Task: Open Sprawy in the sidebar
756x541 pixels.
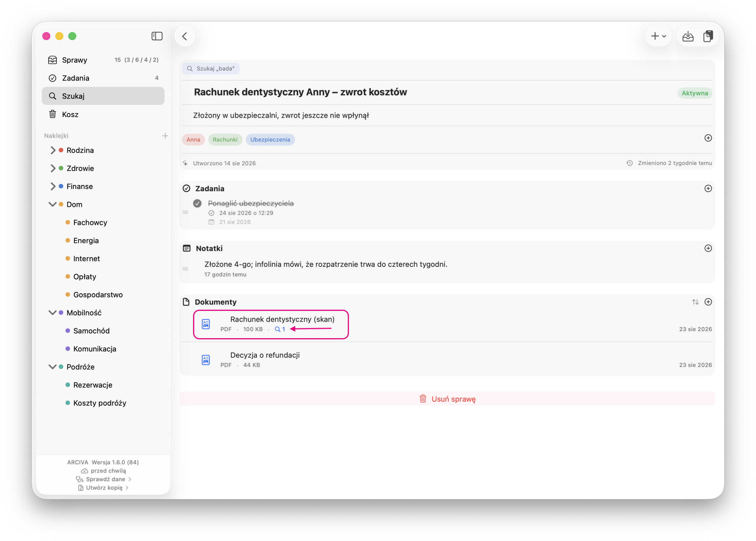Action: 103,60
